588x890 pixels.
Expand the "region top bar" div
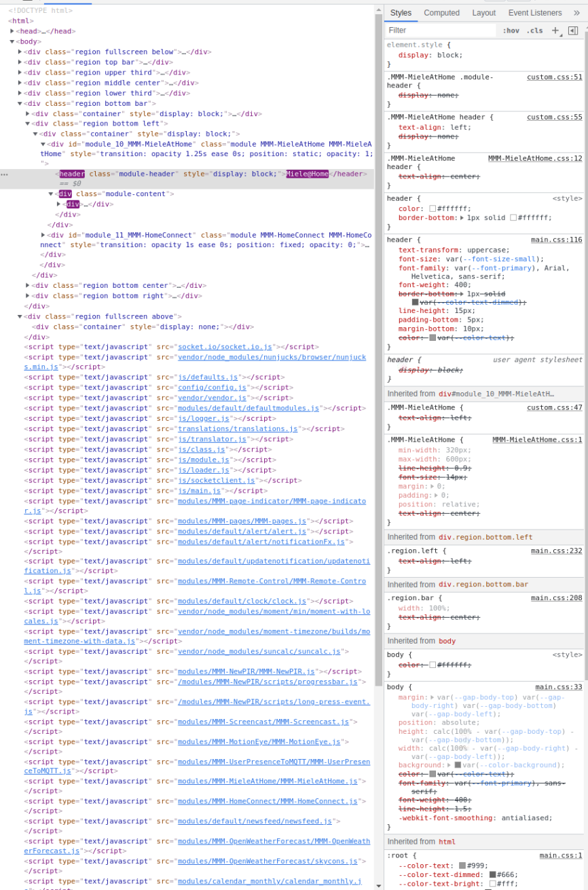pos(20,62)
